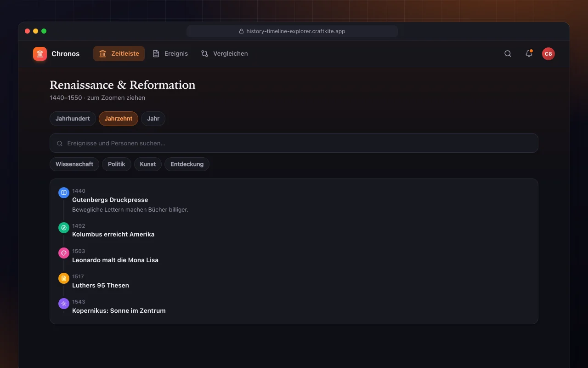Click the orange document icon for 1517
Screen dimensions: 588x368
64,278
